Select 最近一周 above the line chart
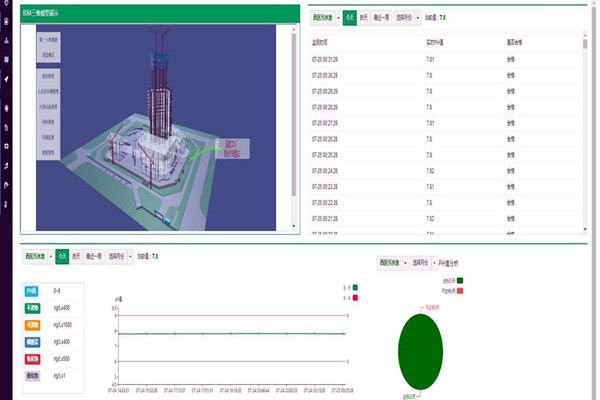This screenshot has width=600, height=400. pos(95,256)
